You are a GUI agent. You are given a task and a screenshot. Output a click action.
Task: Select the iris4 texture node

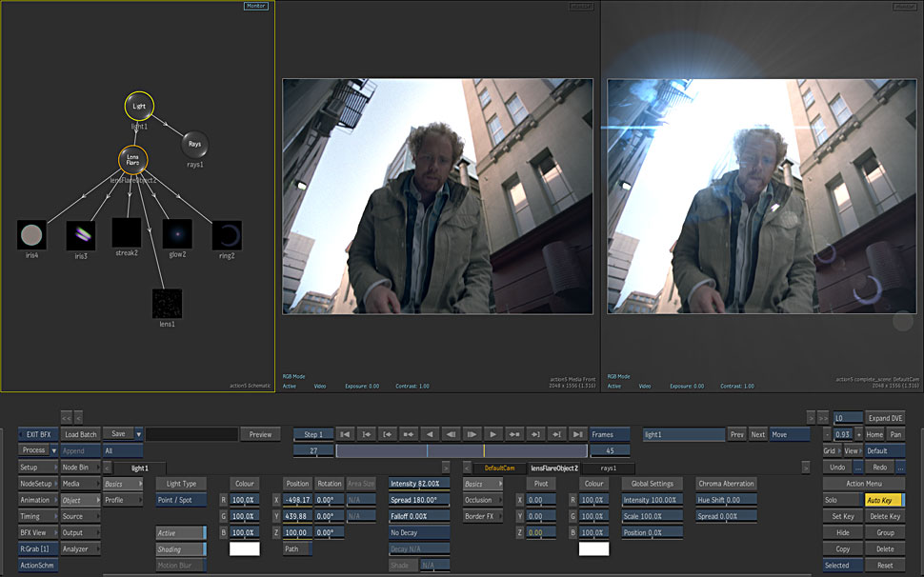coord(31,234)
